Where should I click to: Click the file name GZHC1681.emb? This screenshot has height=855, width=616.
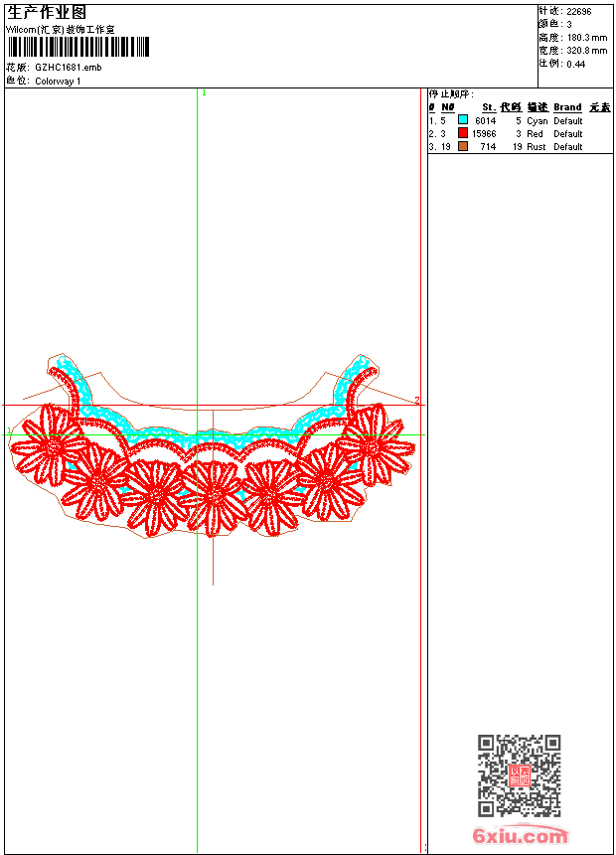pyautogui.click(x=69, y=67)
